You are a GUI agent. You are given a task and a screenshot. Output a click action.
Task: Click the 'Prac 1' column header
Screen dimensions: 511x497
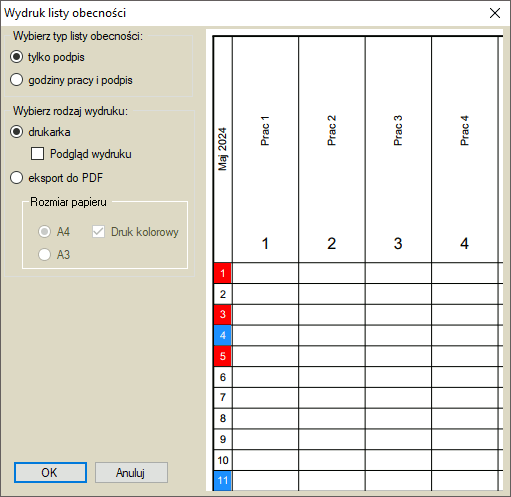(265, 149)
